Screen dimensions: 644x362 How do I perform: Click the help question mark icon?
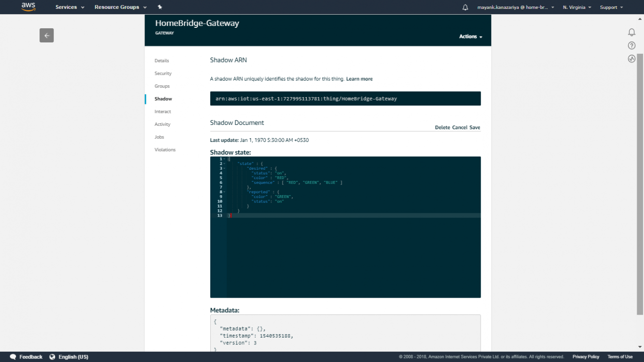tap(632, 45)
